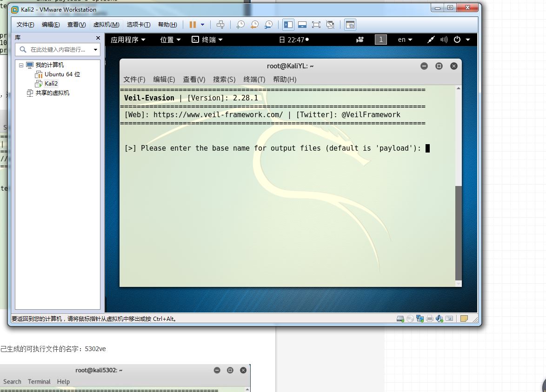Viewport: 546px width, 392px height.
Task: Open the terminal 查看(V) menu
Action: coord(194,80)
